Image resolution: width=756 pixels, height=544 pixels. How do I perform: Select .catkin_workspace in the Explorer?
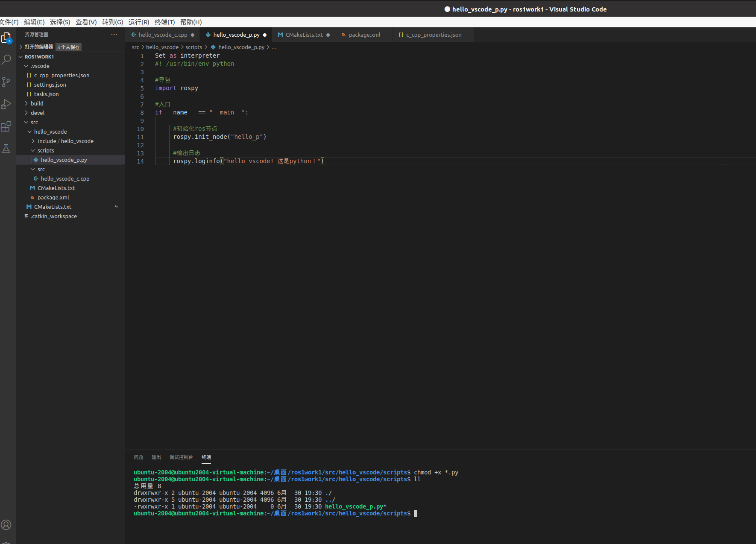click(x=53, y=216)
